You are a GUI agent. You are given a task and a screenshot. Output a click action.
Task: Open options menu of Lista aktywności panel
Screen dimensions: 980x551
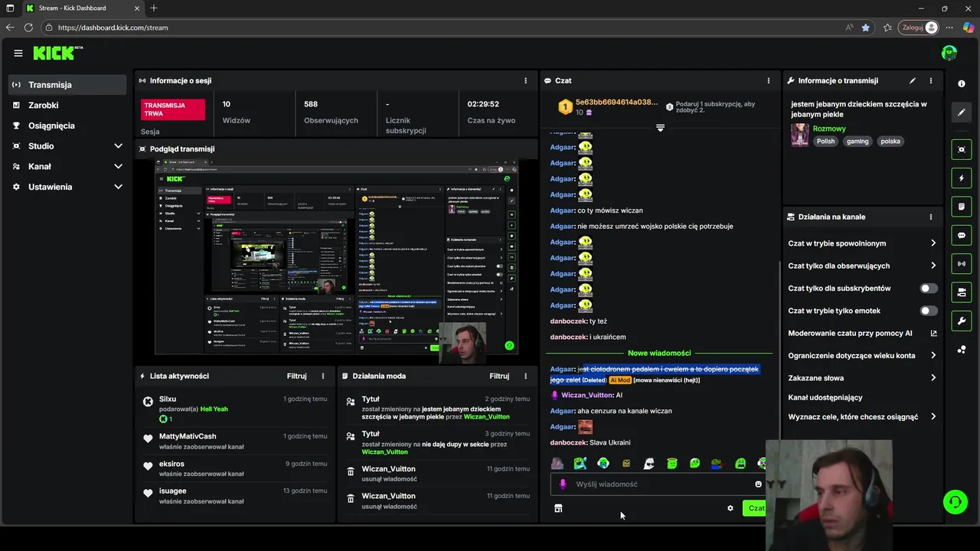click(323, 376)
